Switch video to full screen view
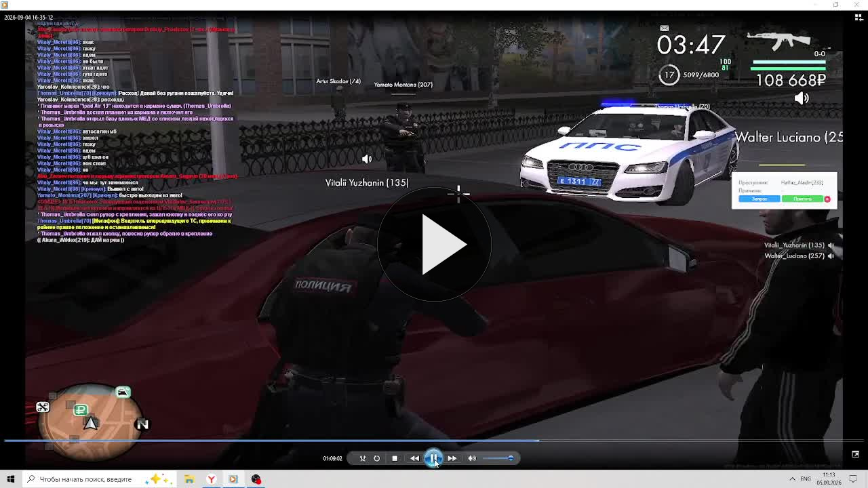Screen dimensions: 868x488 click(855, 454)
